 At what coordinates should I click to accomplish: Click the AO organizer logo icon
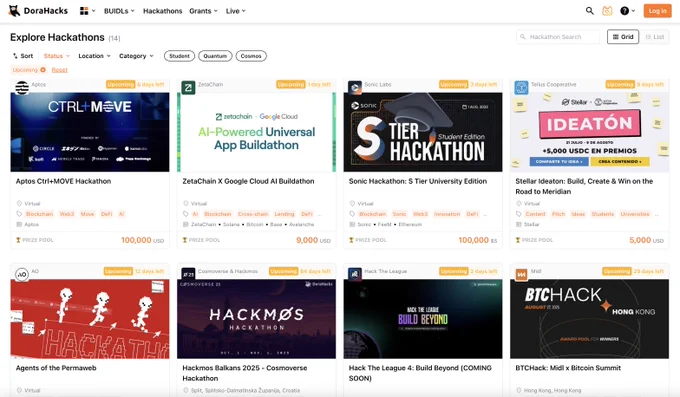coord(22,274)
